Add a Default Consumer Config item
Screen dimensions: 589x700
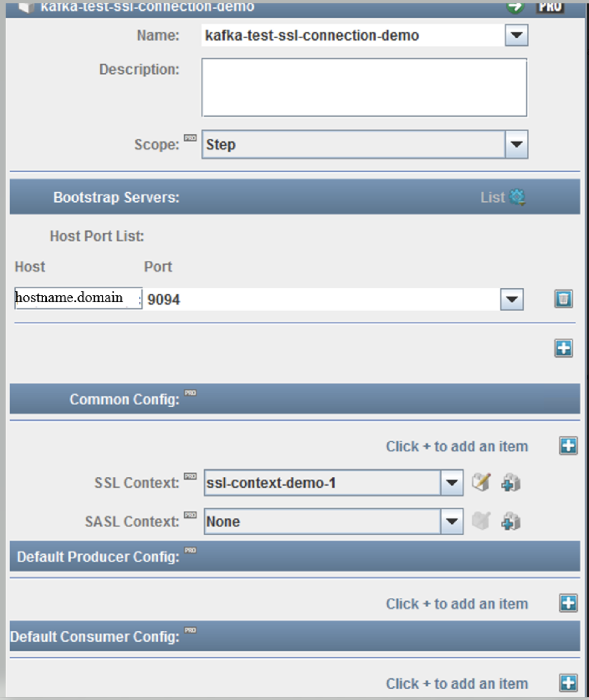(568, 683)
